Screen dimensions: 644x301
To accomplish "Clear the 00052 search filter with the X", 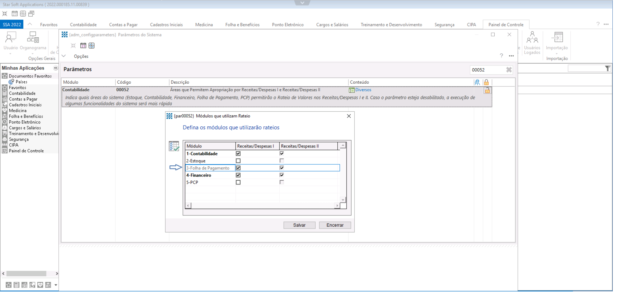I will tap(509, 70).
